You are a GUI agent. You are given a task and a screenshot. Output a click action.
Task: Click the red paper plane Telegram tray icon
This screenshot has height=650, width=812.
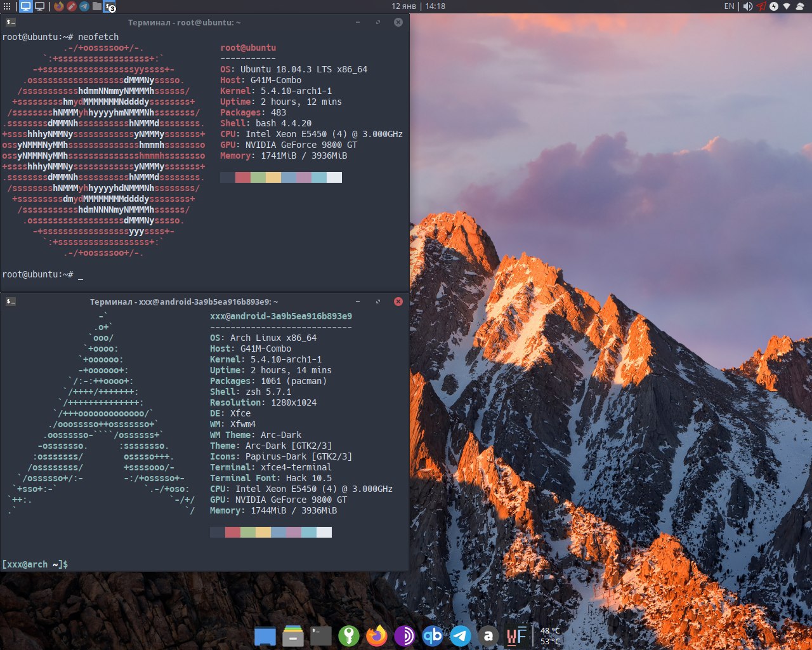[x=761, y=6]
